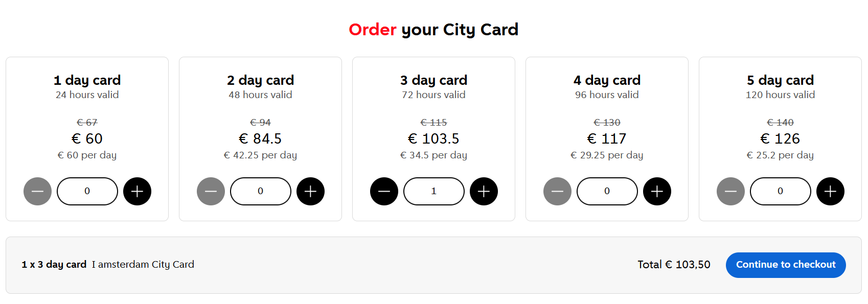Click the Total amount text
Viewport: 868px width, 304px height.
674,265
